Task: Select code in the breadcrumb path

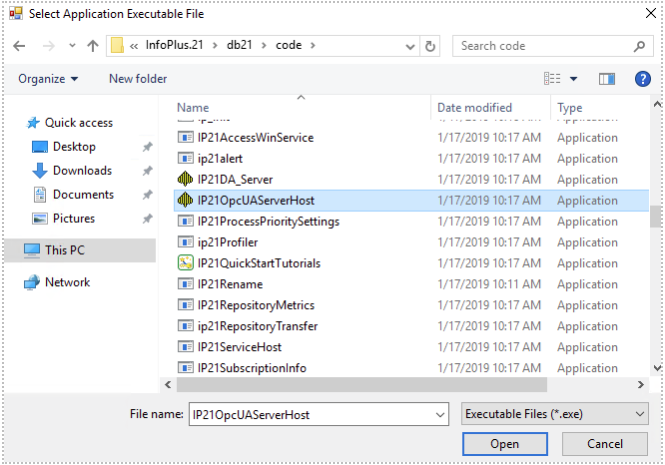Action: [288, 45]
